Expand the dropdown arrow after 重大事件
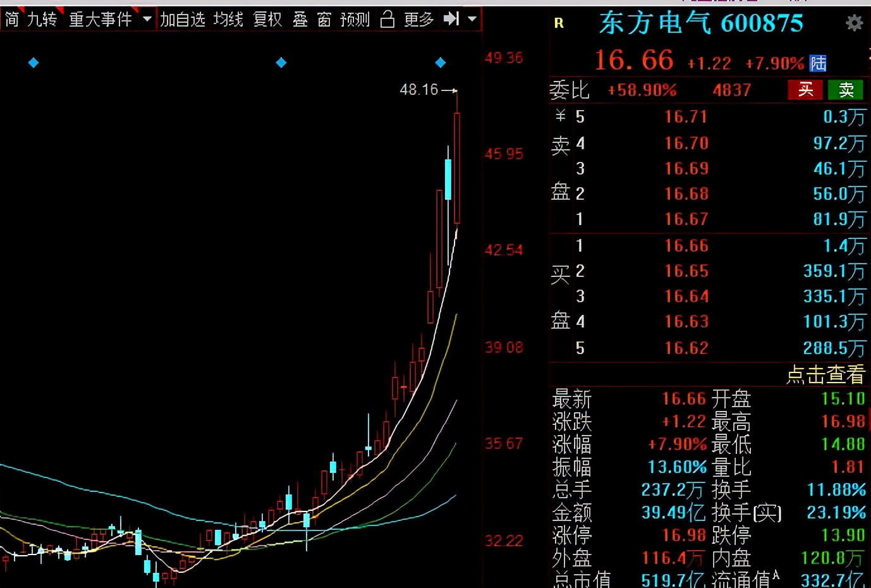The width and height of the screenshot is (871, 588). (x=147, y=19)
